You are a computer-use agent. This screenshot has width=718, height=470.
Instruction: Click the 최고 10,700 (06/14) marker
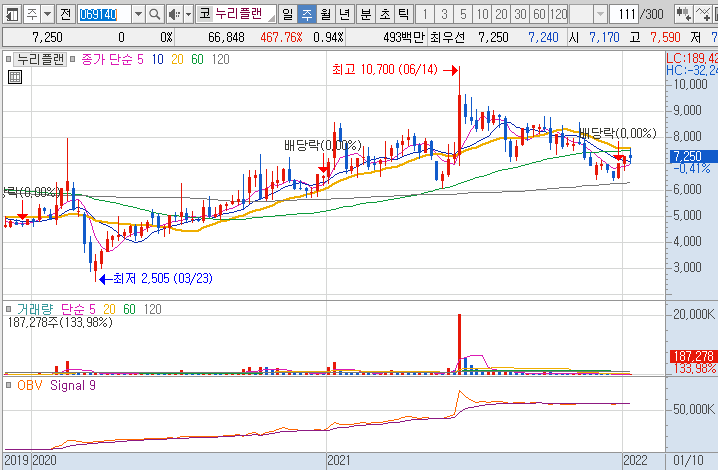395,70
